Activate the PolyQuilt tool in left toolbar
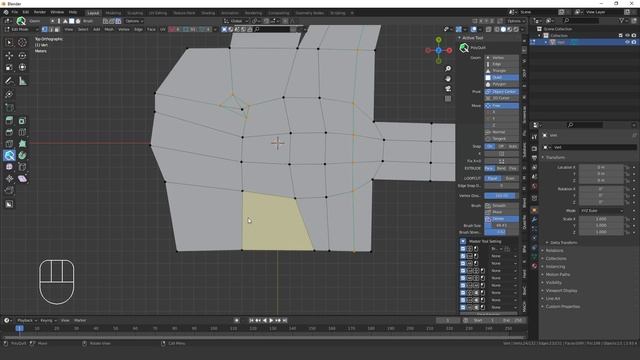The height and width of the screenshot is (360, 640). [x=9, y=155]
